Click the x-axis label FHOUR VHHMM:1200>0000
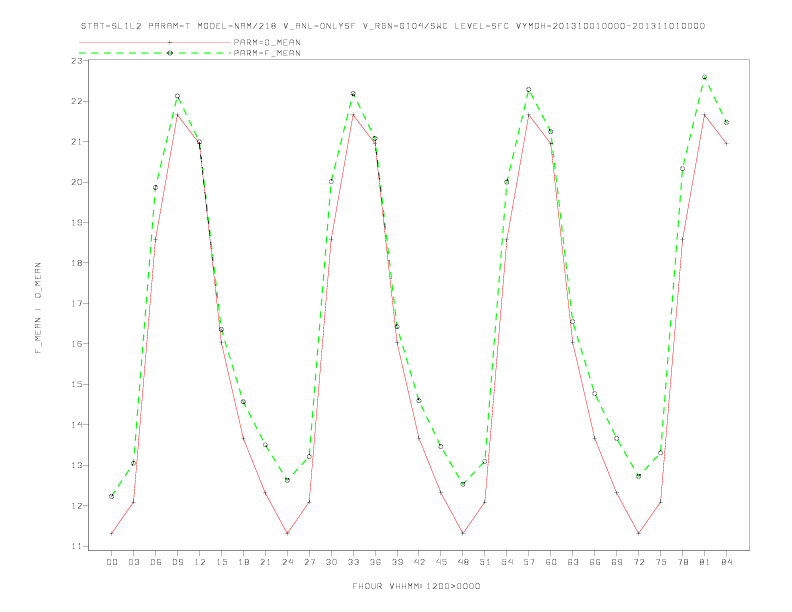The width and height of the screenshot is (792, 612). [x=416, y=586]
